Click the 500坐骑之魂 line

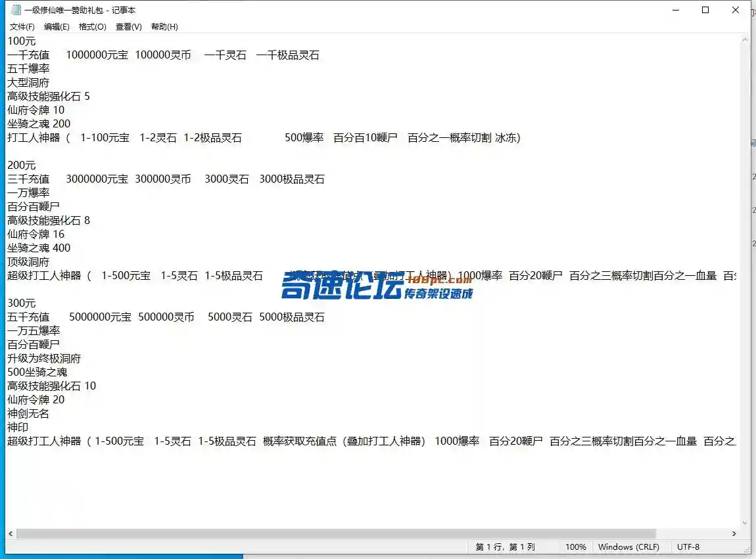(37, 372)
